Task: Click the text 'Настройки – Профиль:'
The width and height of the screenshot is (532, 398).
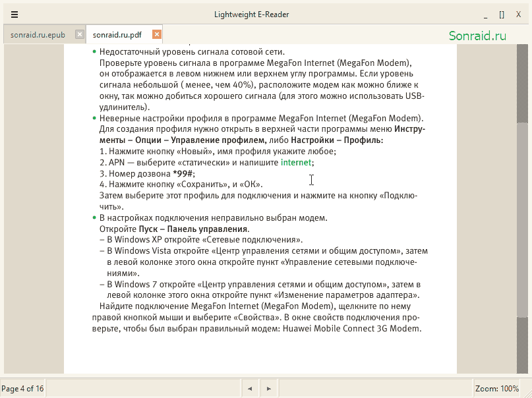Action: [x=337, y=140]
